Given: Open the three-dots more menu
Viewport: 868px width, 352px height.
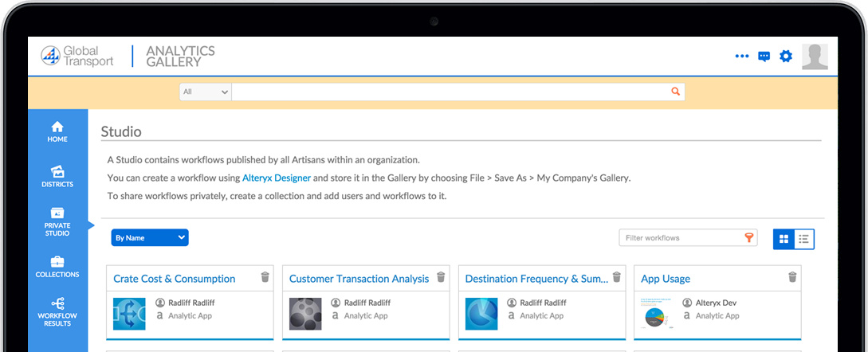Looking at the screenshot, I should pos(742,56).
